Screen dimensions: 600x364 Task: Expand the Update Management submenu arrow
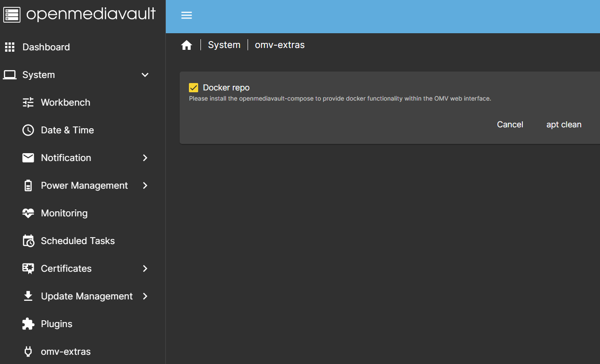click(145, 296)
